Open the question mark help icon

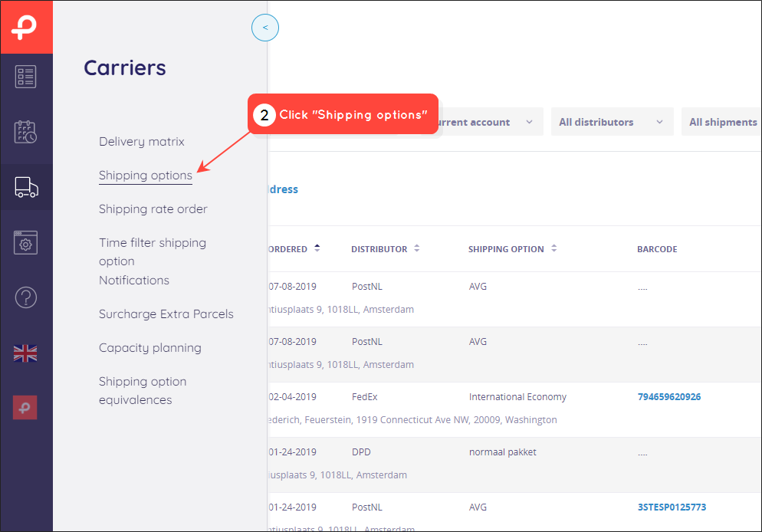(26, 297)
